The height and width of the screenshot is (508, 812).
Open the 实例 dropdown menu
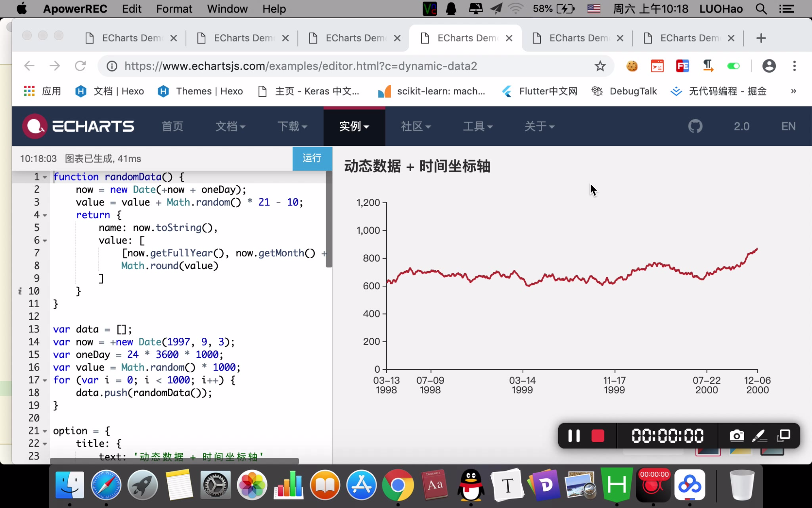[x=354, y=126]
